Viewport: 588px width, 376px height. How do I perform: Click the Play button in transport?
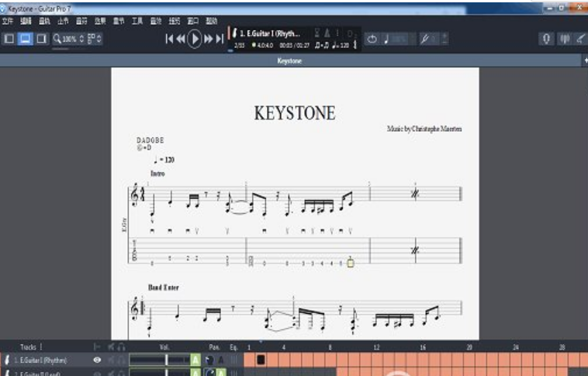point(195,39)
